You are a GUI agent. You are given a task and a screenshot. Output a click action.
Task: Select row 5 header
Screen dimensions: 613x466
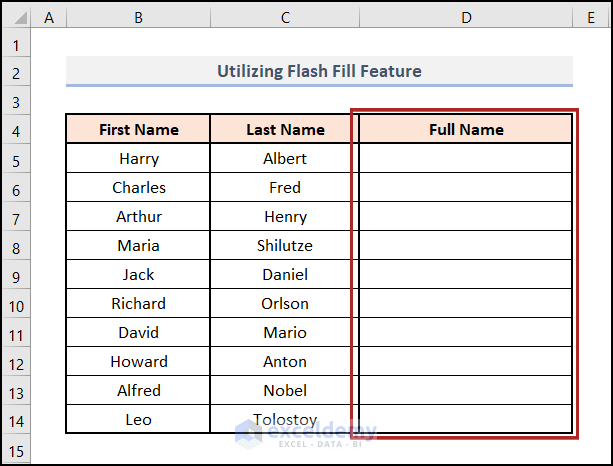(x=16, y=159)
